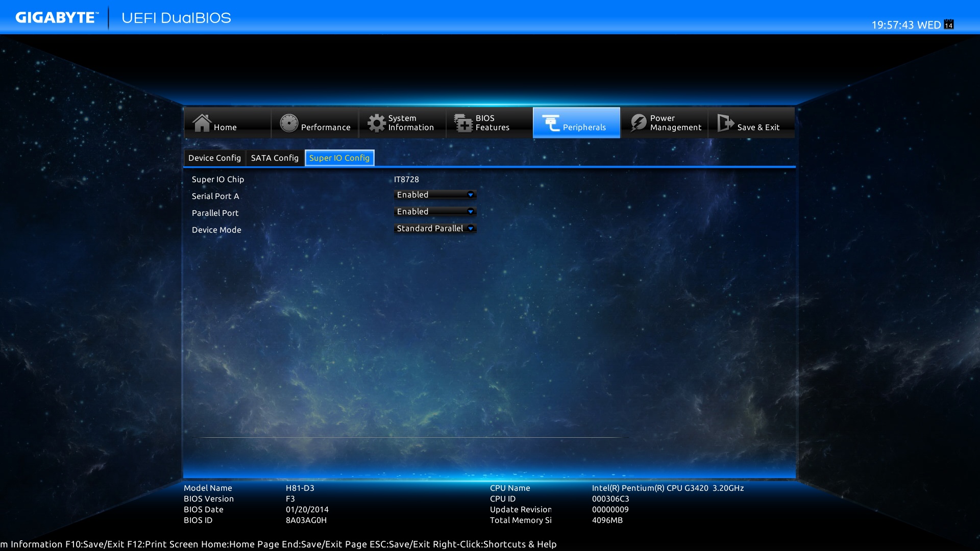Switch to the SATA Config tab

(274, 158)
